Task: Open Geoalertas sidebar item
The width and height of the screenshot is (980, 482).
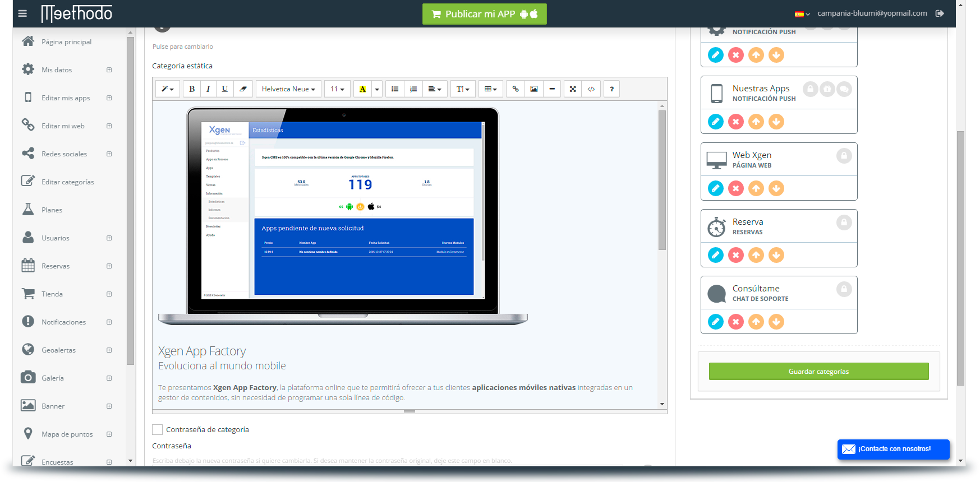Action: point(58,350)
